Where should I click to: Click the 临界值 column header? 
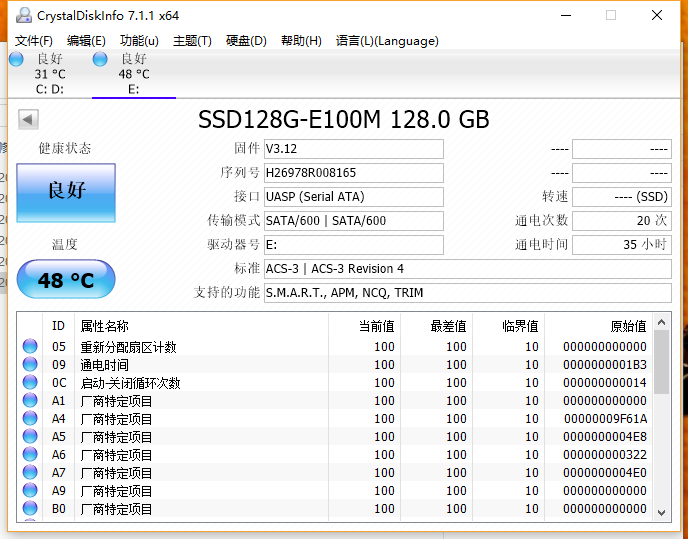(x=508, y=326)
